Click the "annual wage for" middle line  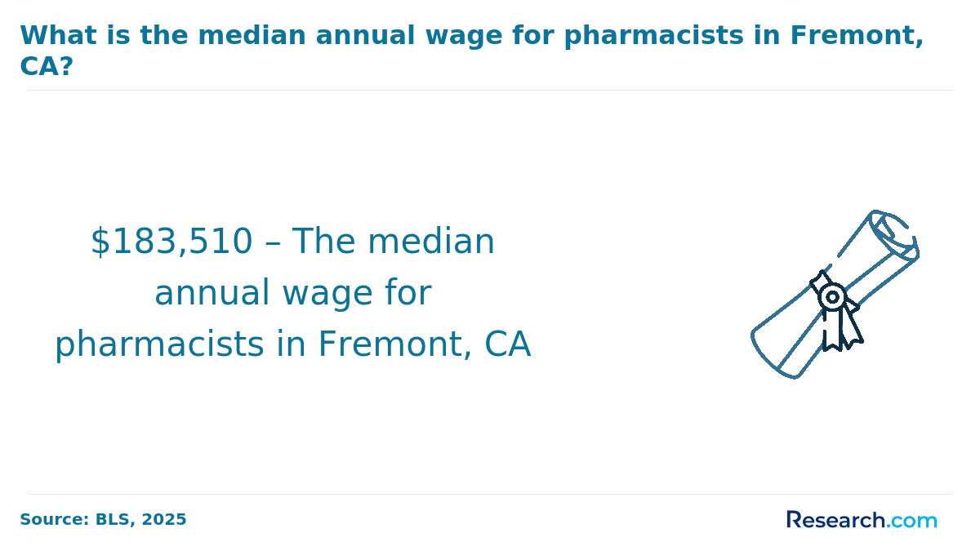tap(292, 293)
